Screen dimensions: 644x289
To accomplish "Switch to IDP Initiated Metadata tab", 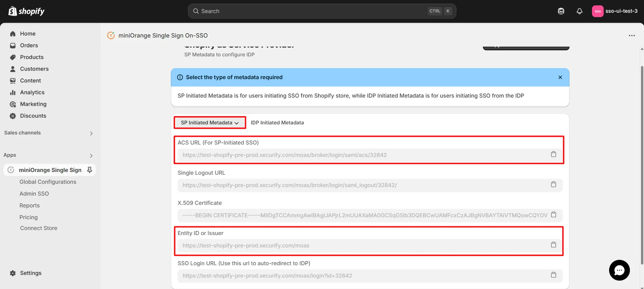I will tap(277, 123).
